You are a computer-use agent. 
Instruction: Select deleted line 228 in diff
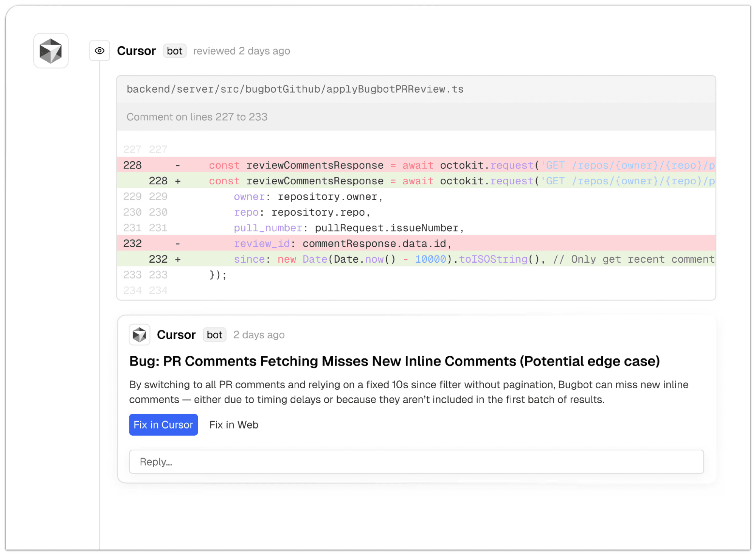pos(416,165)
